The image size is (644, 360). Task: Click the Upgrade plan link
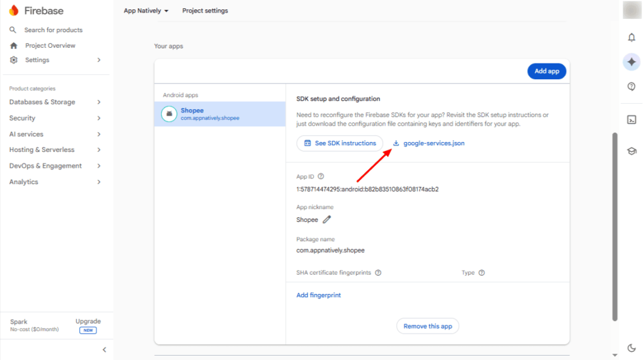click(88, 322)
